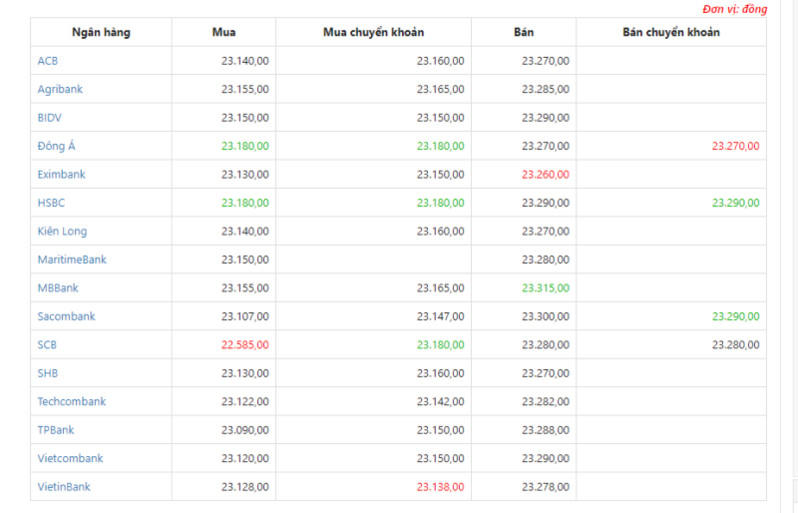Select VietinBank's red transfer-buy value 23.138,00
Image resolution: width=798 pixels, height=513 pixels.
[x=440, y=487]
